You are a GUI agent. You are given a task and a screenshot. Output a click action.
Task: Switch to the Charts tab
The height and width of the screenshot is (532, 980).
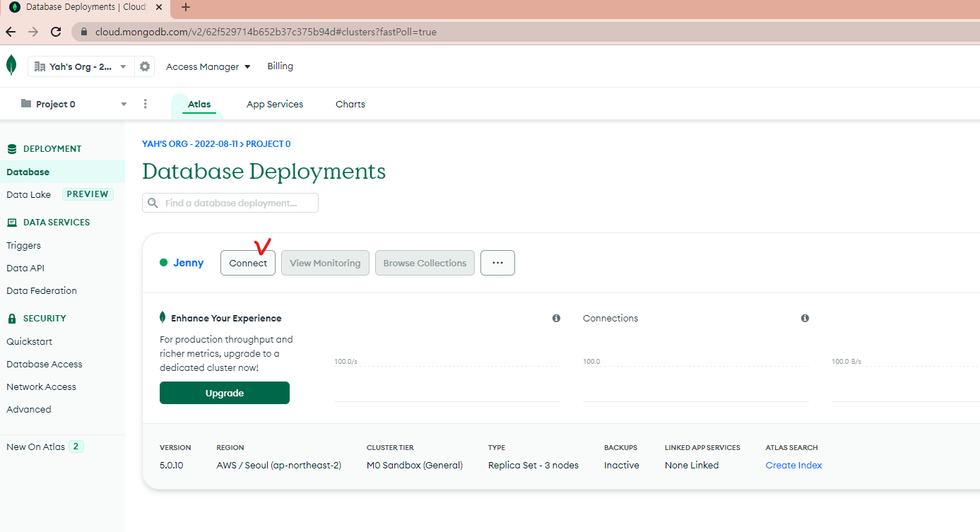click(x=350, y=104)
